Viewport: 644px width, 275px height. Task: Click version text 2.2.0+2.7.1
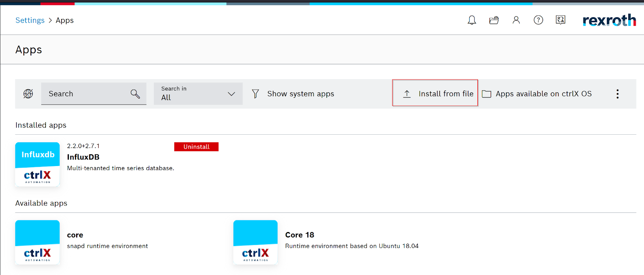(x=83, y=146)
